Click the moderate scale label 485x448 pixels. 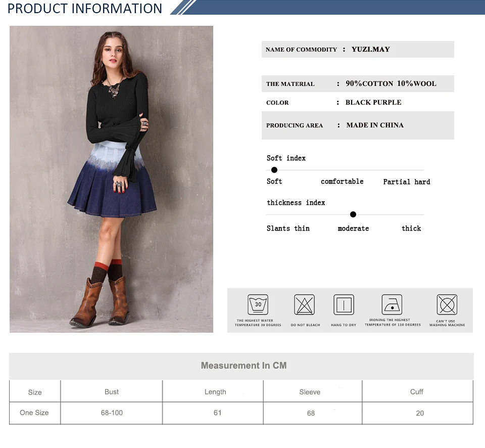coord(353,229)
